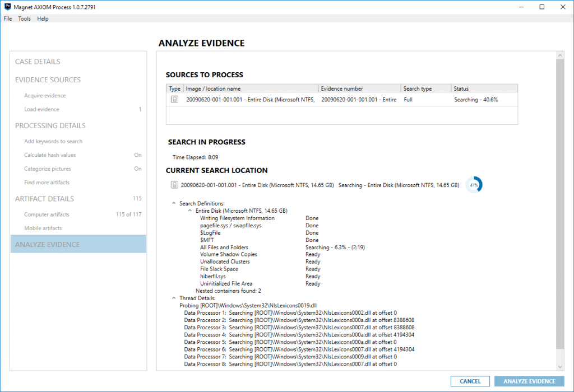Go to Case Details section
The width and height of the screenshot is (574, 392).
(x=38, y=62)
